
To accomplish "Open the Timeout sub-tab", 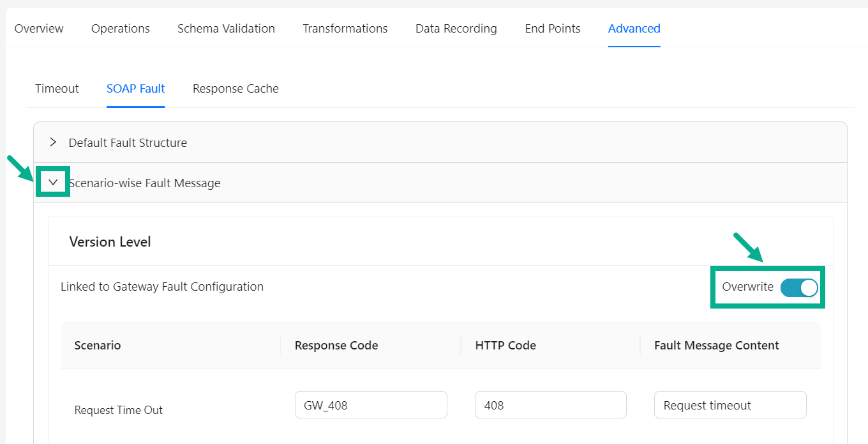I will point(57,89).
